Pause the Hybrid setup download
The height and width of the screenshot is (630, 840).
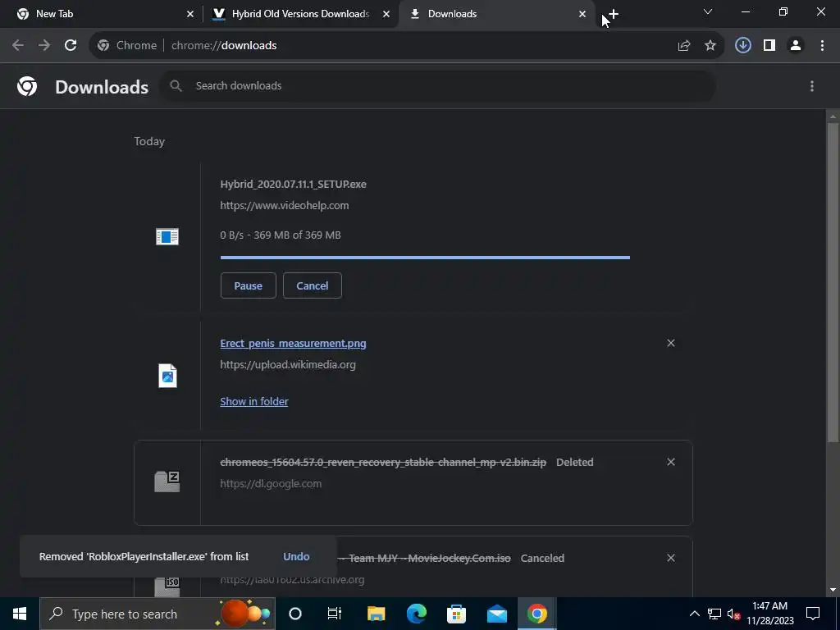(248, 285)
